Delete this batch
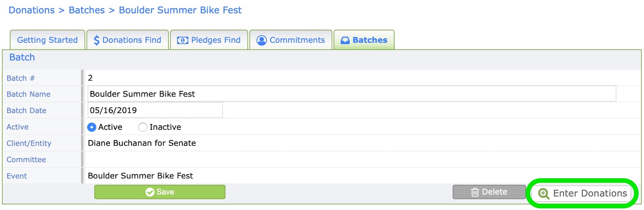Viewport: 644px width, 210px height. coord(489,192)
